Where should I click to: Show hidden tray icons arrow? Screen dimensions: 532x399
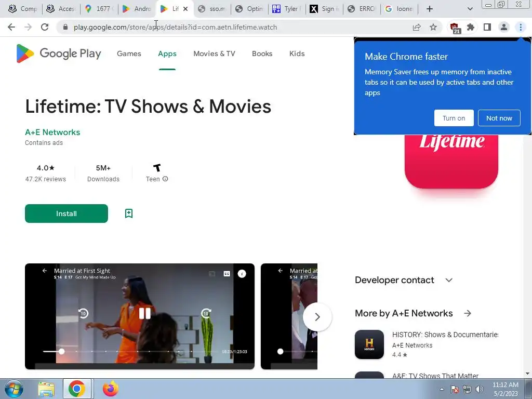pyautogui.click(x=442, y=389)
